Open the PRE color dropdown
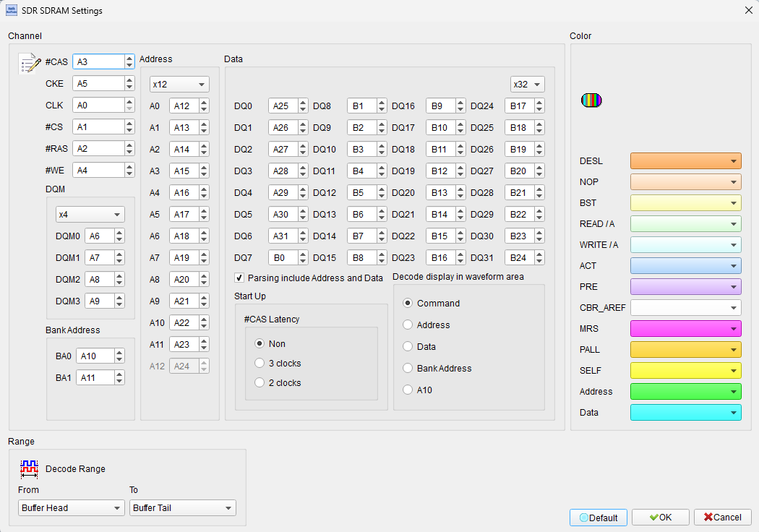Image resolution: width=759 pixels, height=532 pixels. pyautogui.click(x=685, y=286)
